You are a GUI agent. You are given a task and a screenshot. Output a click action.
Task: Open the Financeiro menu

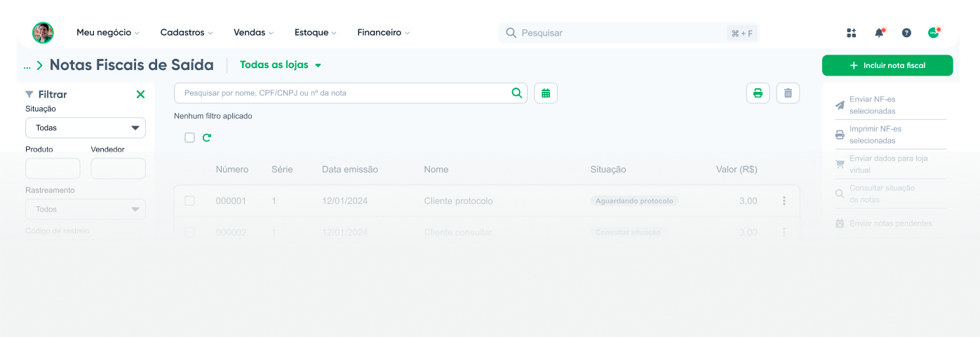pos(383,32)
